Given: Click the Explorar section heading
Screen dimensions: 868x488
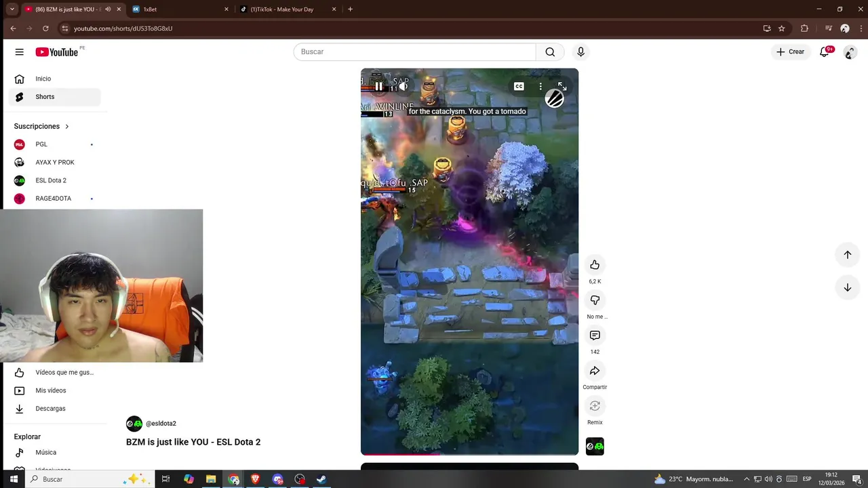Looking at the screenshot, I should 27,436.
